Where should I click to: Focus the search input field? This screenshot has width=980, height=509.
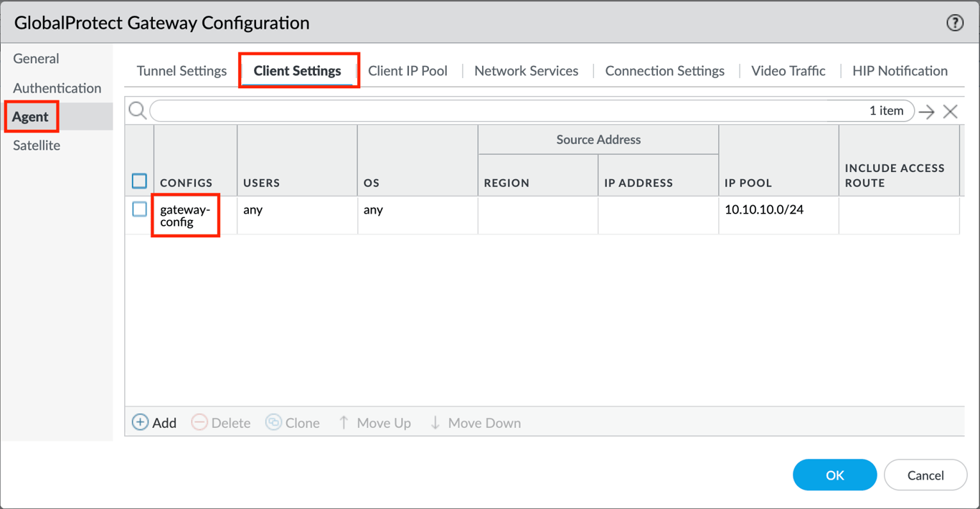[x=532, y=110]
